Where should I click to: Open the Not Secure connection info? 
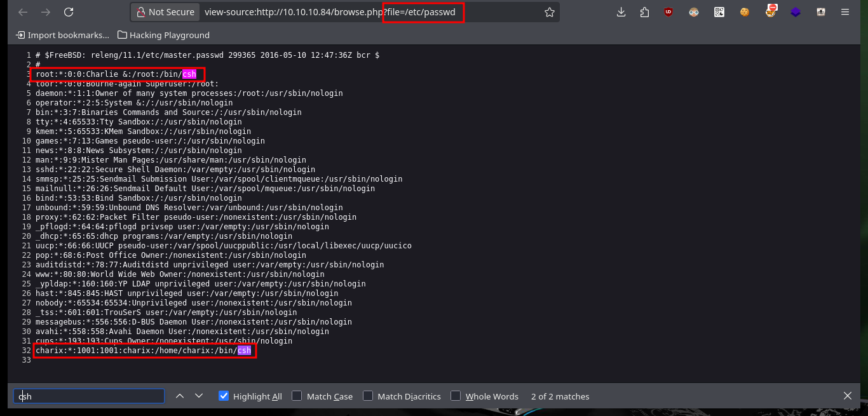165,12
